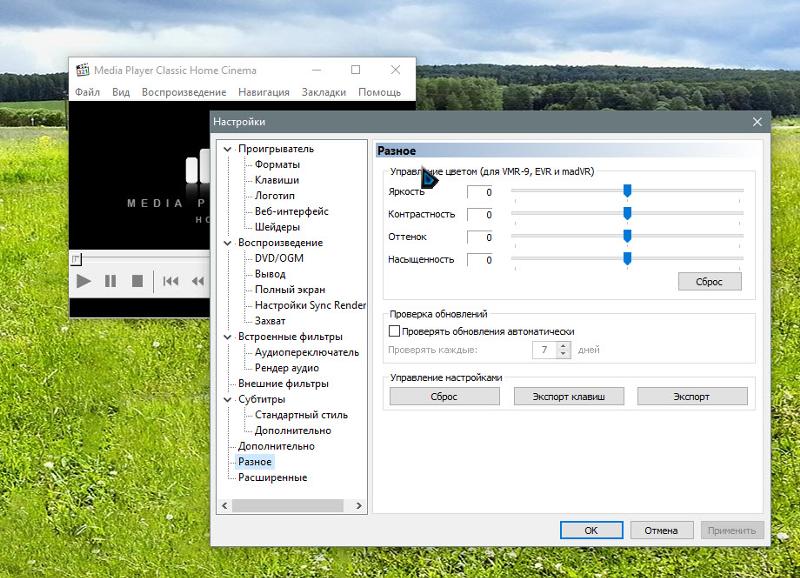This screenshot has width=800, height=578.
Task: Click the Контрастность value field
Action: pos(480,215)
